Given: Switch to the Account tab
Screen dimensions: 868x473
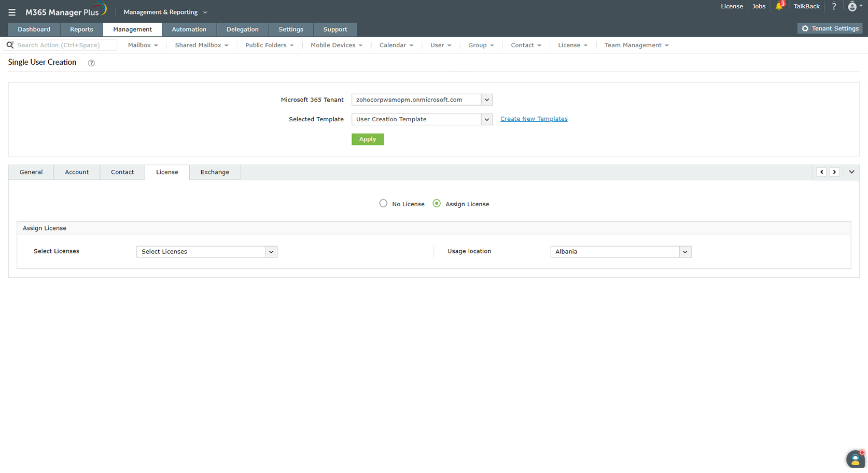Looking at the screenshot, I should click(77, 172).
